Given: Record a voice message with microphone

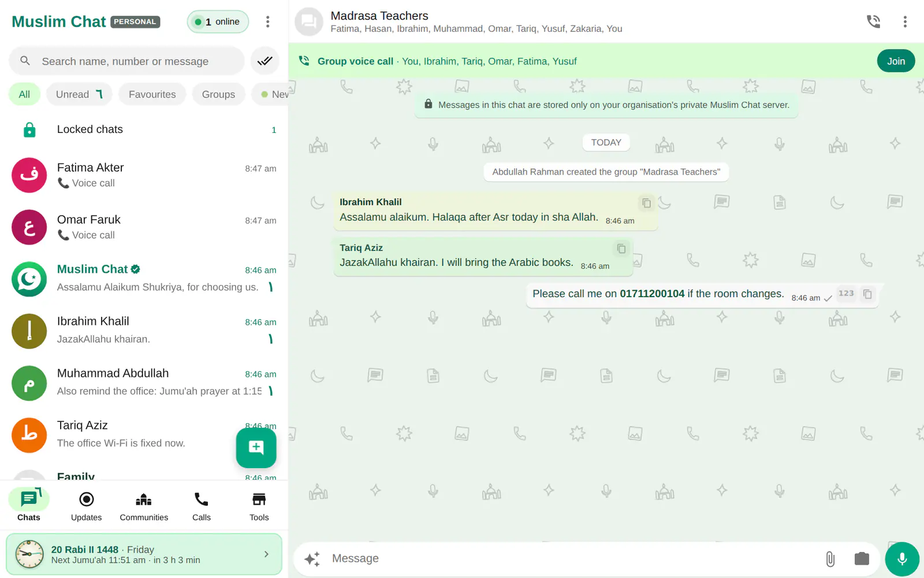Looking at the screenshot, I should tap(902, 559).
